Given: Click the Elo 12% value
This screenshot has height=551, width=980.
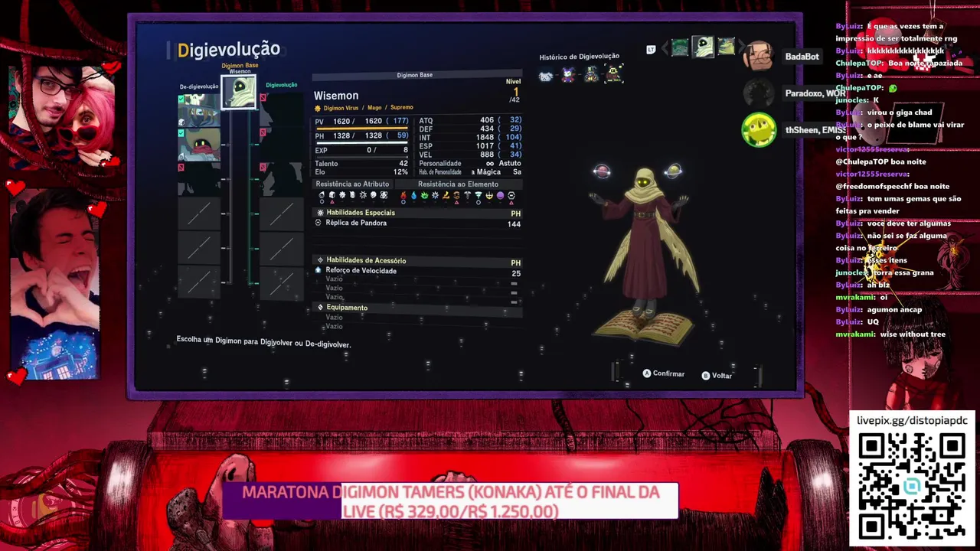Looking at the screenshot, I should tap(400, 172).
